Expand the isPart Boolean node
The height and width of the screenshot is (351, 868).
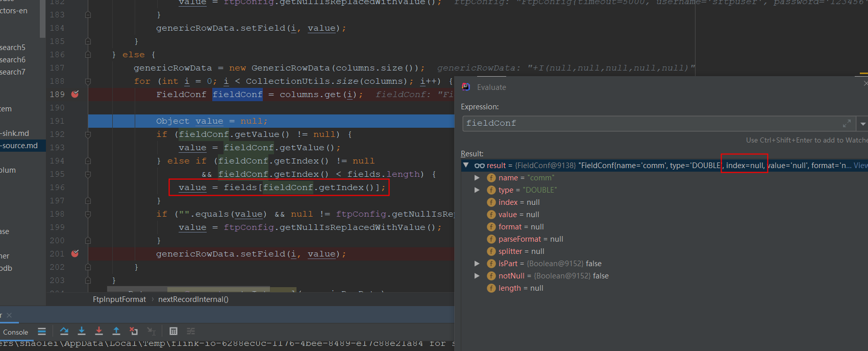[477, 263]
